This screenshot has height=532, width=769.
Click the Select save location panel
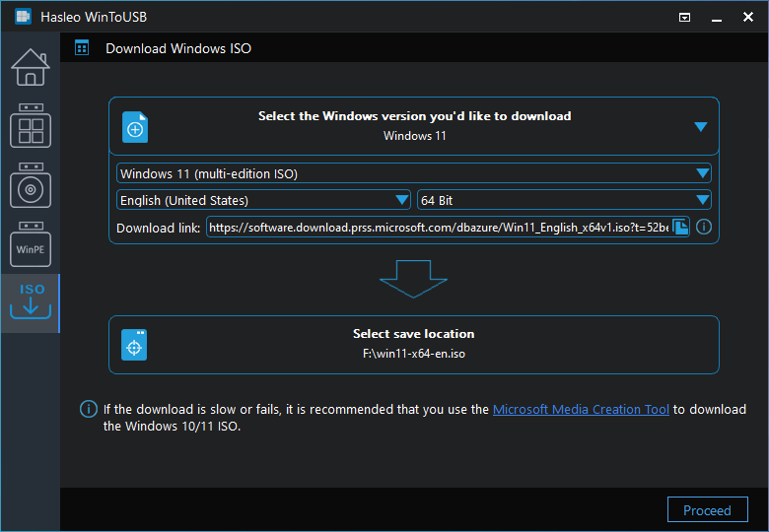(x=414, y=345)
